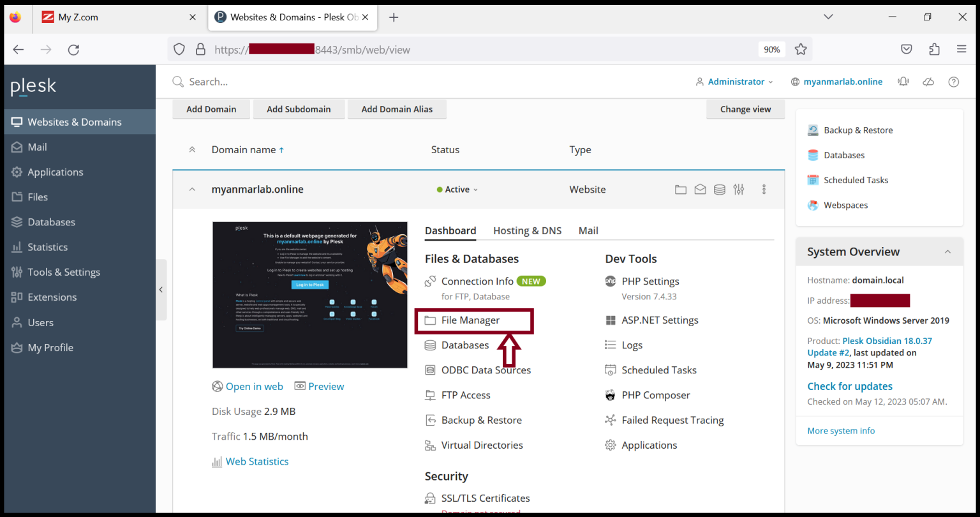Image resolution: width=980 pixels, height=517 pixels.
Task: Click in the Search field
Action: [421, 82]
